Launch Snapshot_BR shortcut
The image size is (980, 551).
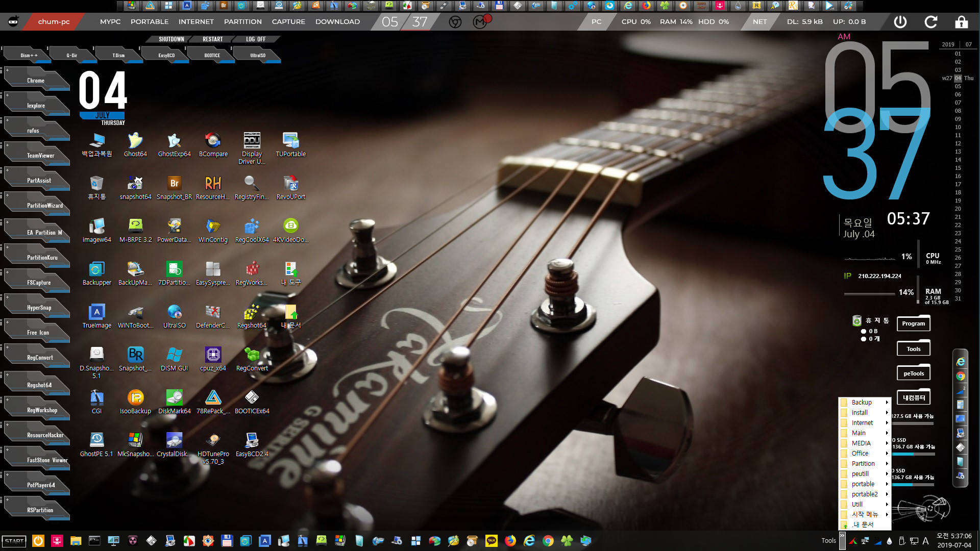click(x=174, y=188)
